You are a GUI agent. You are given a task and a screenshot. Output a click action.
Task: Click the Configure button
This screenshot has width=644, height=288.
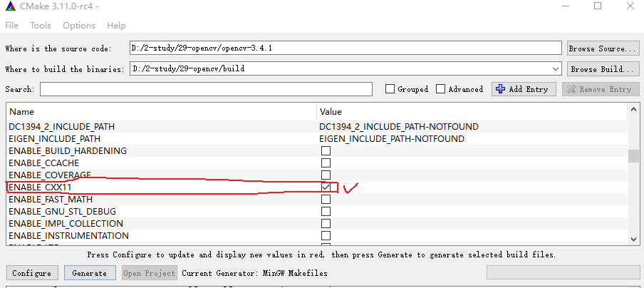click(31, 273)
